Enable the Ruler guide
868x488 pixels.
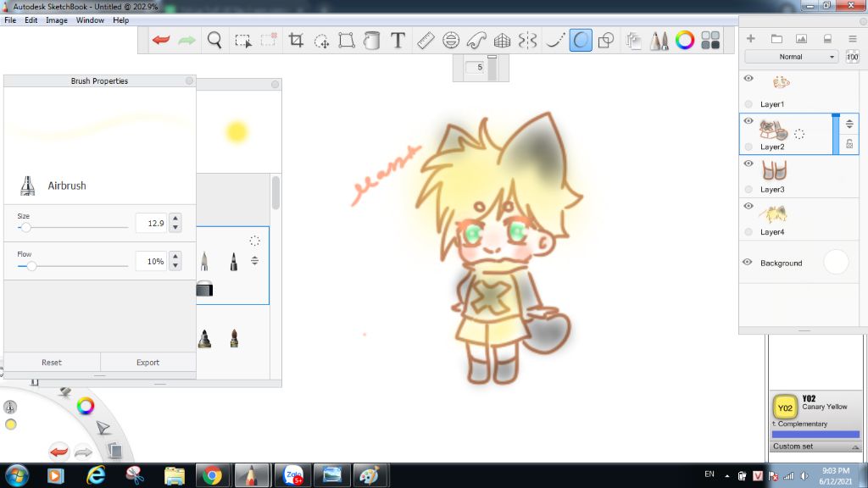pos(426,40)
